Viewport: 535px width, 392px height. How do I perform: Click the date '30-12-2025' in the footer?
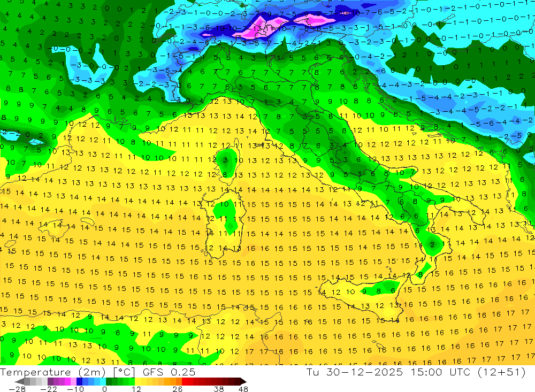(364, 372)
